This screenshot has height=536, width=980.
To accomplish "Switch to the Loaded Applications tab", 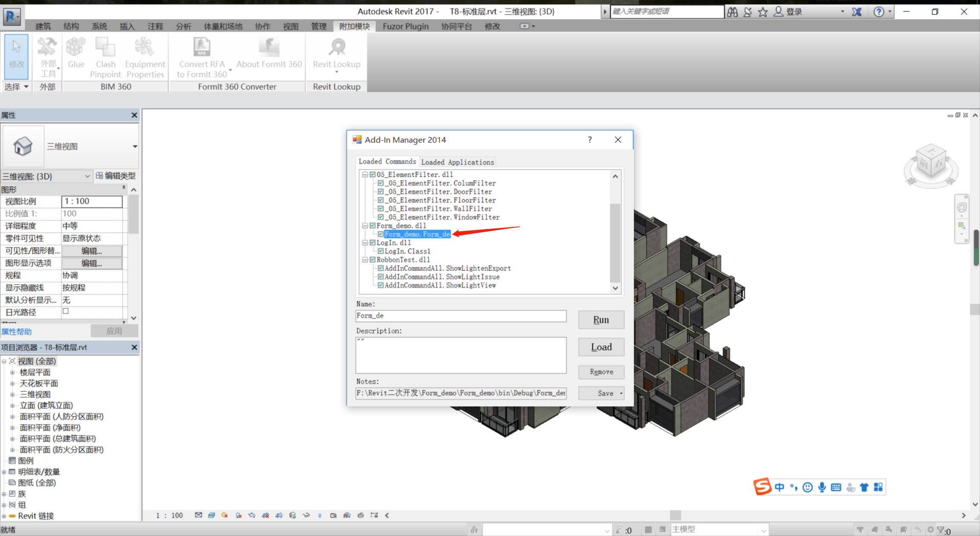I will (457, 162).
